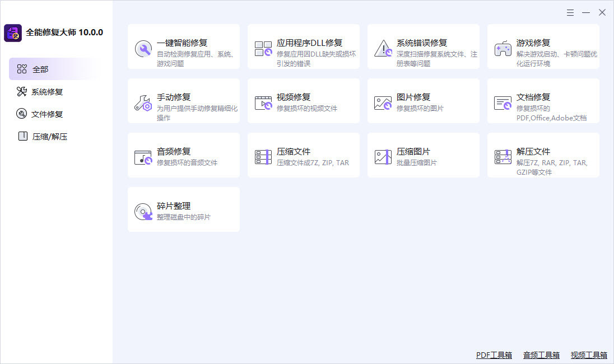The width and height of the screenshot is (614, 364).
Task: Click description 修复损坏的音频文件
Action: (187, 163)
